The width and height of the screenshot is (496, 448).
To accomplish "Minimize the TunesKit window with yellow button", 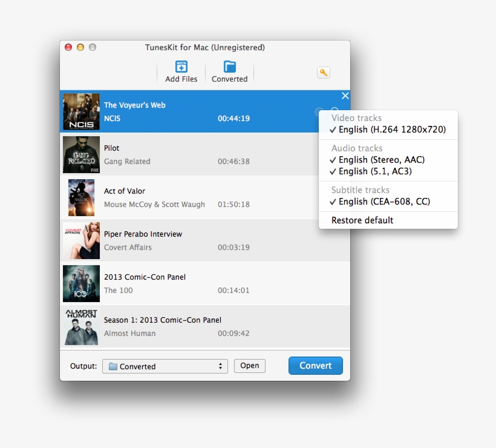I will coord(80,47).
